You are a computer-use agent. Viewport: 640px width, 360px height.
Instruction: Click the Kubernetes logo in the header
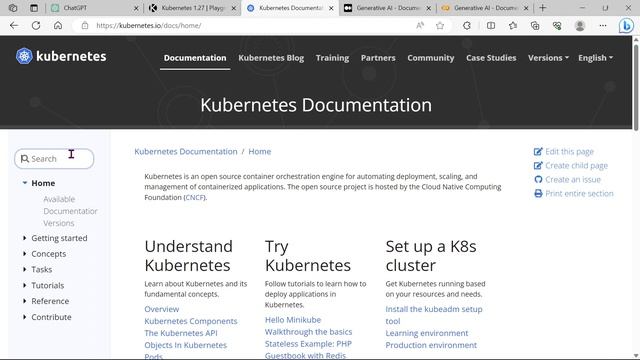tap(61, 56)
